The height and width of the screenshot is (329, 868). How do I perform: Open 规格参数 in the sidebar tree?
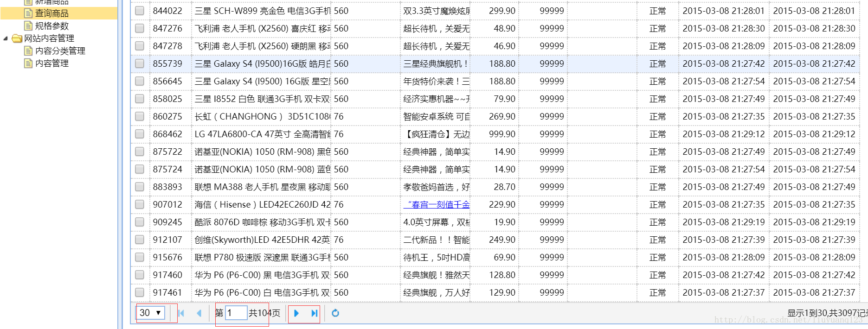click(52, 25)
